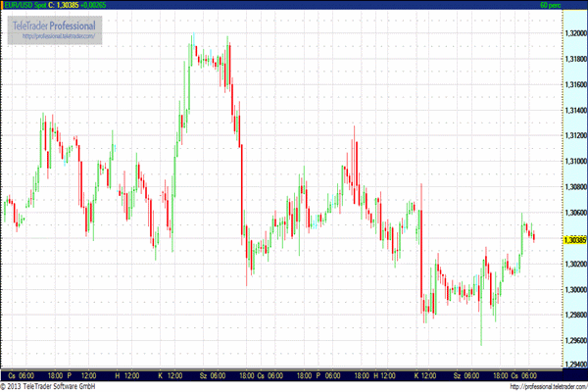Click the TeleTrader Professional watermark logo
The image size is (588, 392).
pyautogui.click(x=59, y=25)
